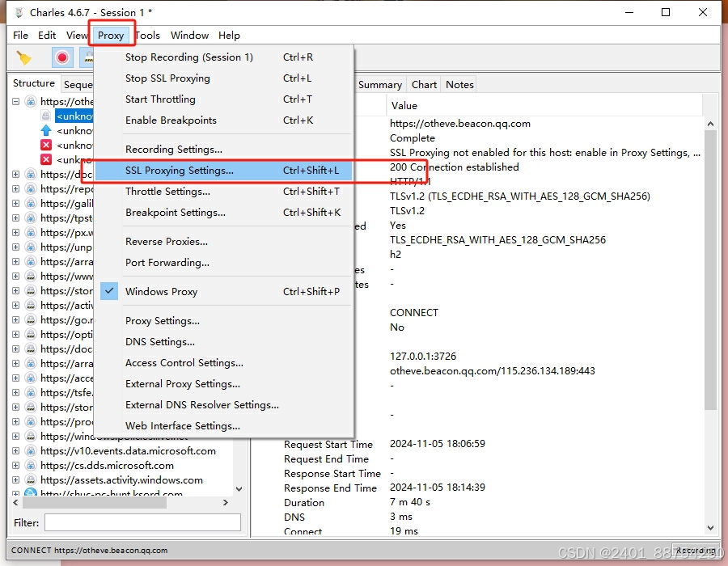Open Proxy Settings...
The image size is (728, 566).
pos(223,320)
